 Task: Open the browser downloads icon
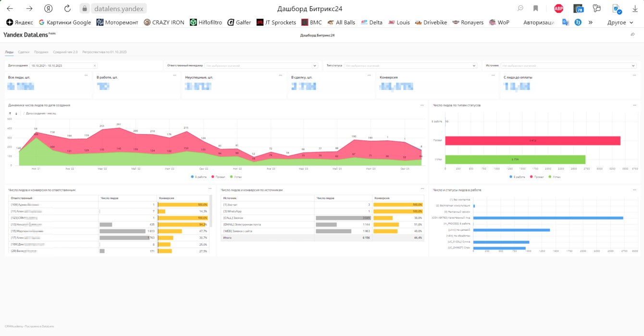[x=635, y=8]
